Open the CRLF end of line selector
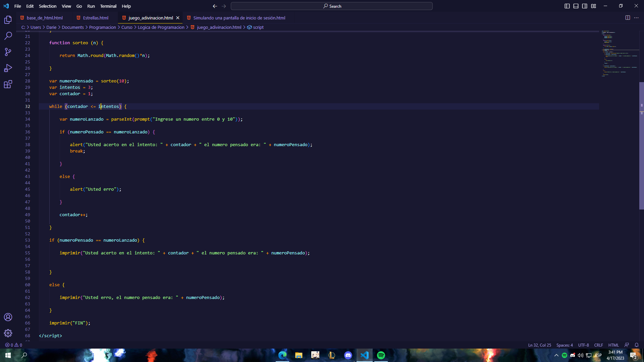The height and width of the screenshot is (362, 644). pyautogui.click(x=598, y=345)
